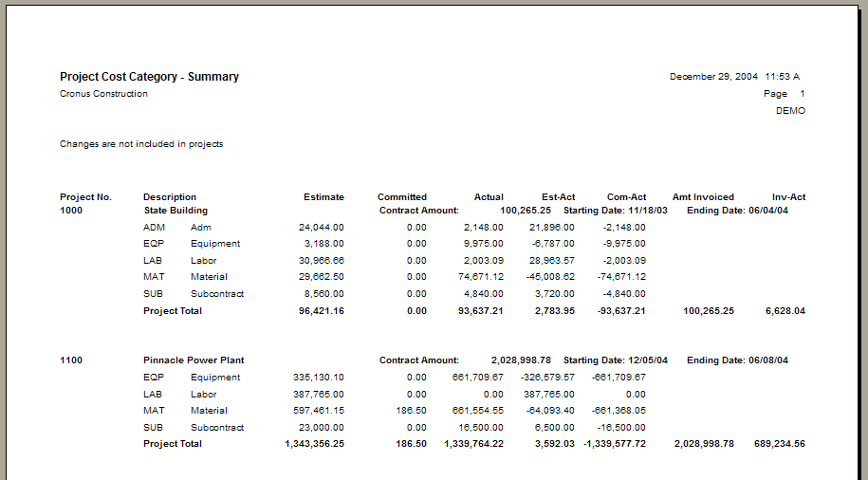Click the Estimate column header

(323, 197)
